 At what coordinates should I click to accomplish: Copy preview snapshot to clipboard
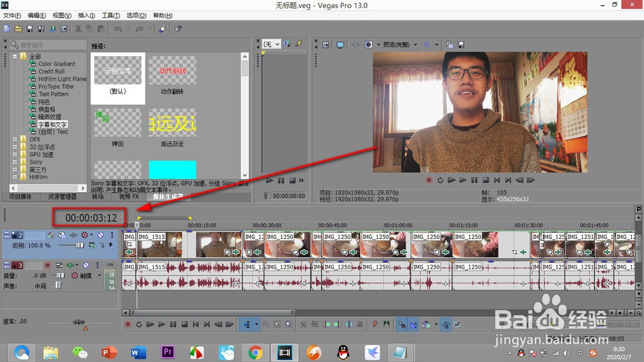tap(450, 45)
